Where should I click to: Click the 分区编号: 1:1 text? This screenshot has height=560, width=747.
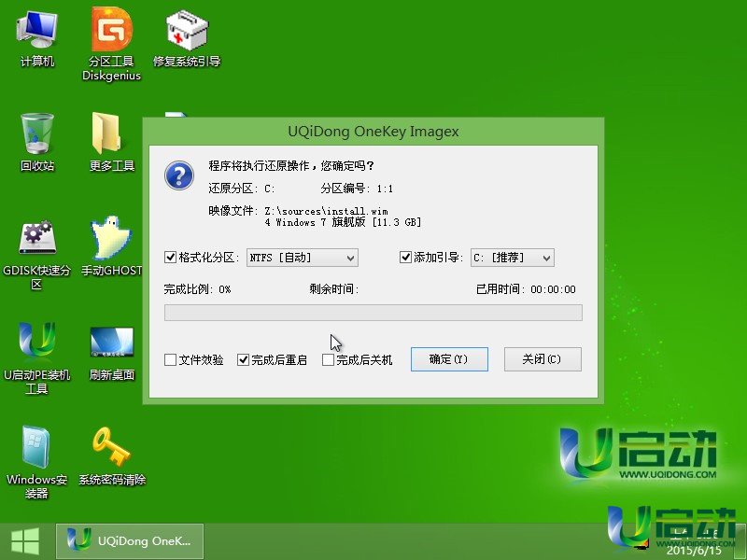coord(357,189)
